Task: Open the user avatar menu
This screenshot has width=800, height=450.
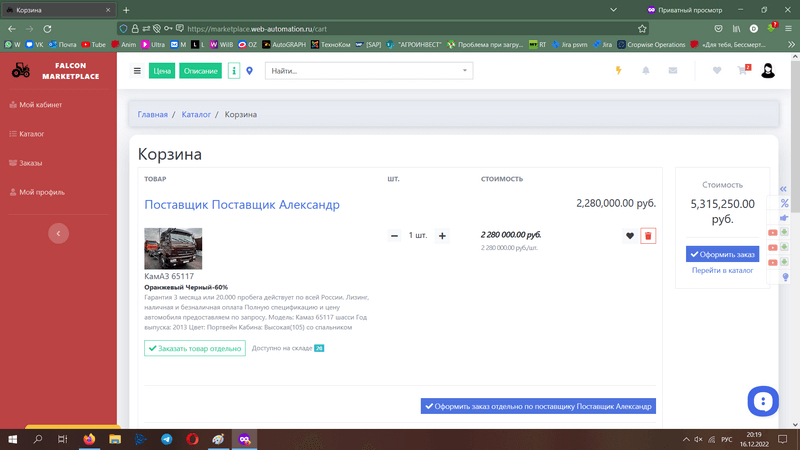Action: [x=768, y=70]
